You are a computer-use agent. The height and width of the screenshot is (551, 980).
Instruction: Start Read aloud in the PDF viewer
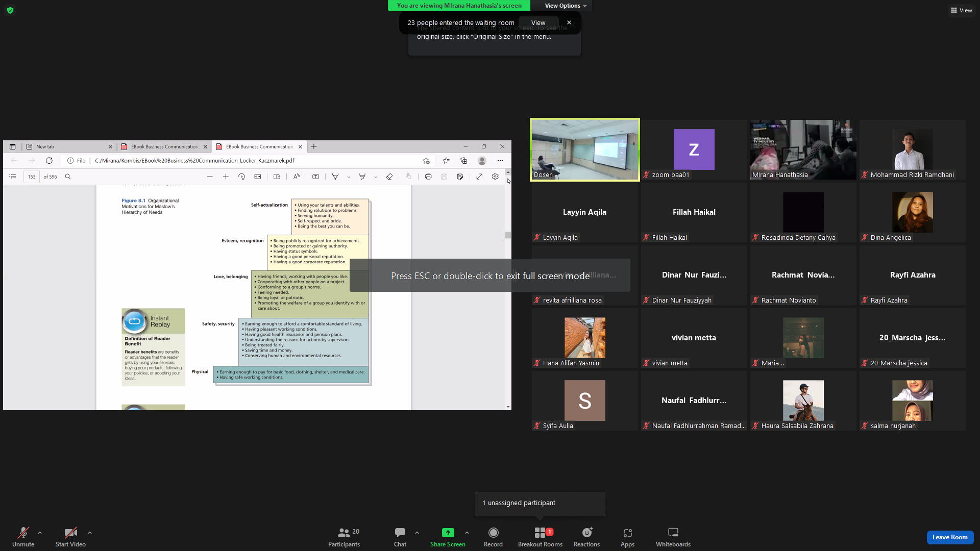pyautogui.click(x=297, y=177)
